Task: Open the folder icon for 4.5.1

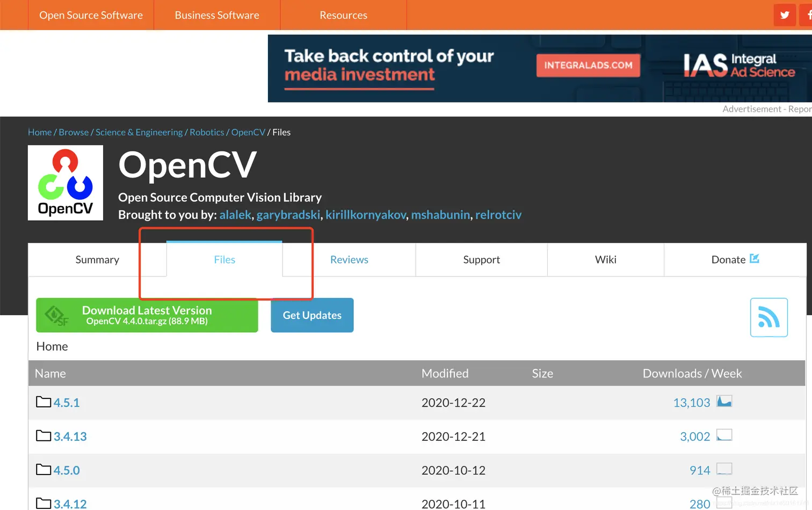Action: (44, 402)
